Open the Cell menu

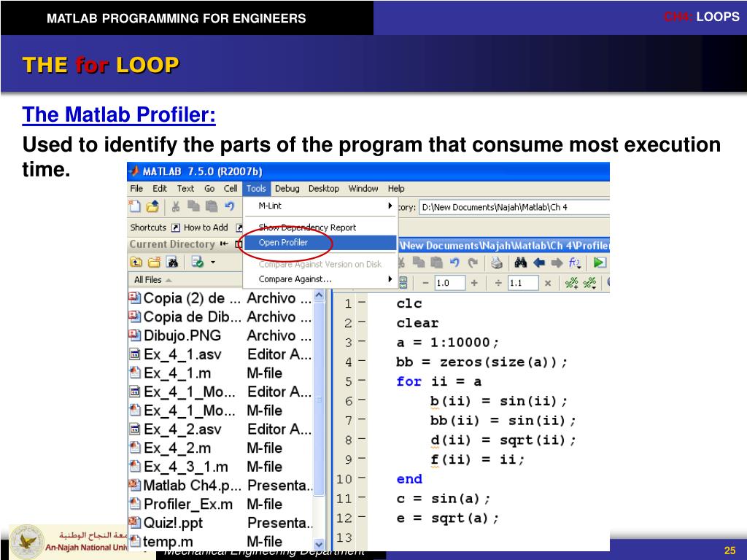[x=231, y=189]
